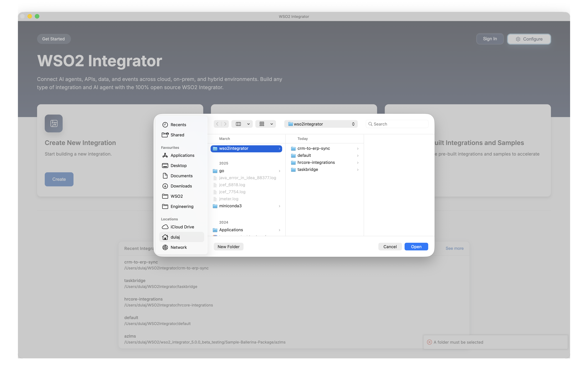Open the Network location

(x=182, y=247)
